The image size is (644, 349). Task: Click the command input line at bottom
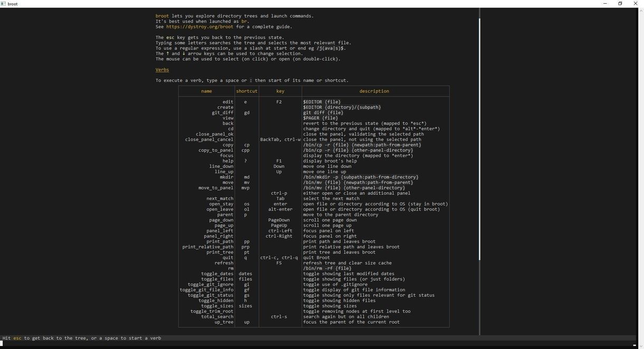coord(318,344)
